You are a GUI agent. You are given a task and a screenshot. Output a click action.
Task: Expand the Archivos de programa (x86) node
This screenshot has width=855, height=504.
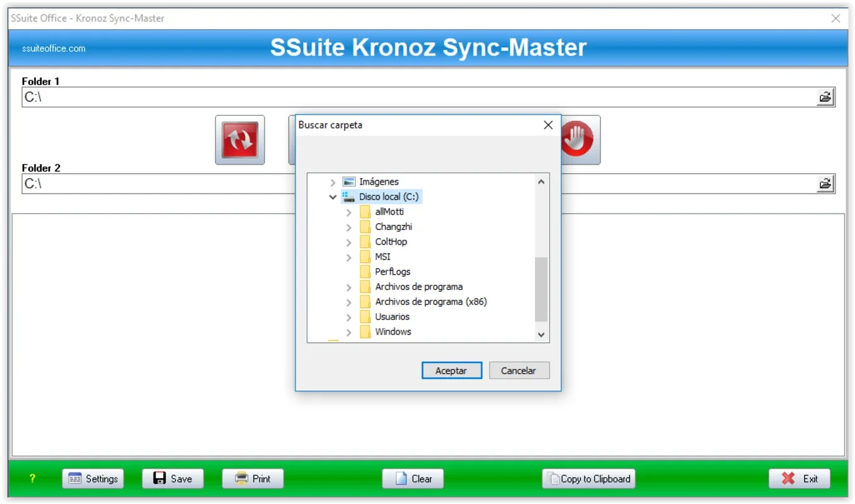coord(348,302)
